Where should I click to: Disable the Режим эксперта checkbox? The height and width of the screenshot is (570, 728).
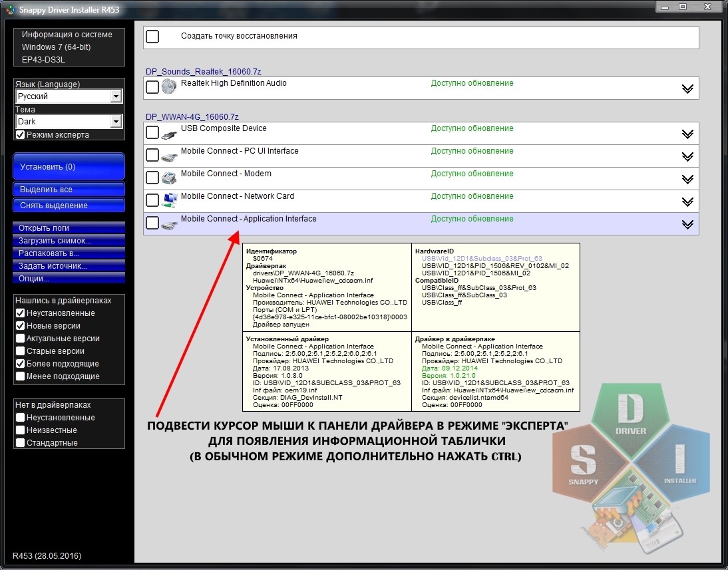tap(20, 134)
